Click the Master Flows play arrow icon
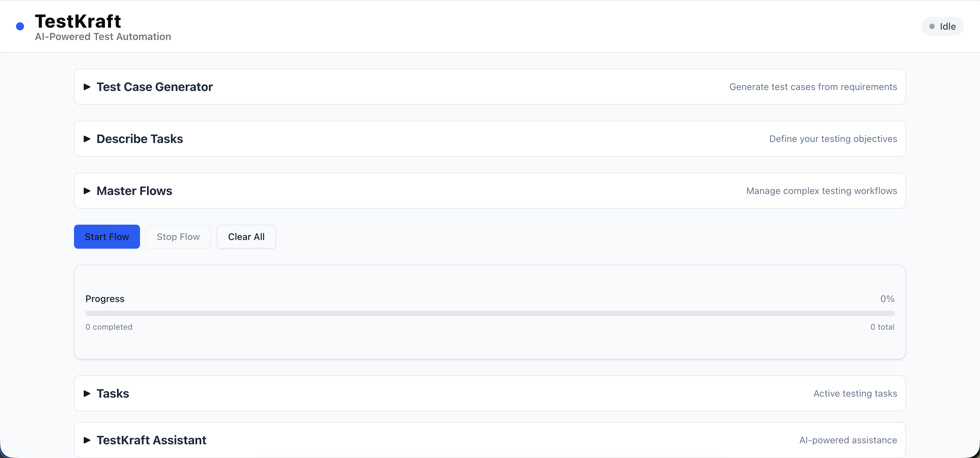This screenshot has width=980, height=458. tap(87, 191)
